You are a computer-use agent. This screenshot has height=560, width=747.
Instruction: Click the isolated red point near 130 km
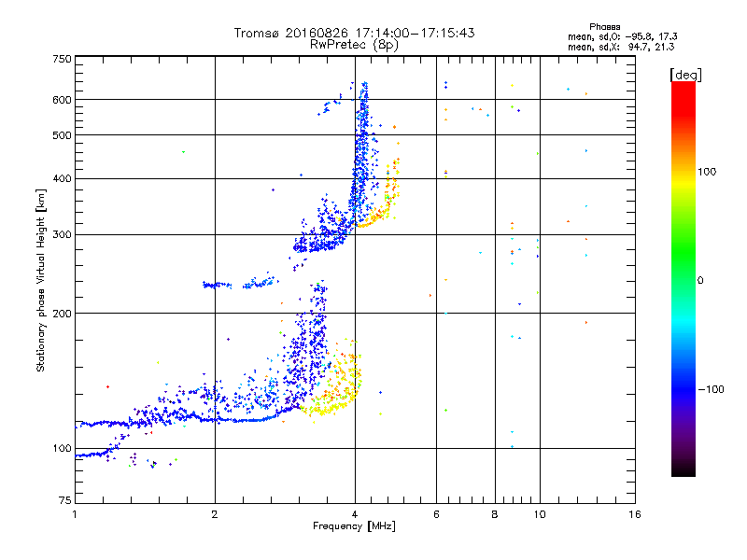[x=108, y=386]
